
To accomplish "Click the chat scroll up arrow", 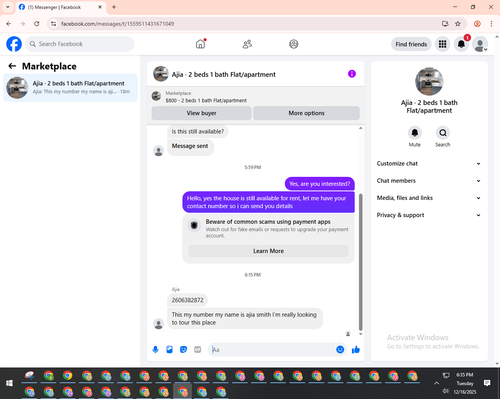I will 360,128.
